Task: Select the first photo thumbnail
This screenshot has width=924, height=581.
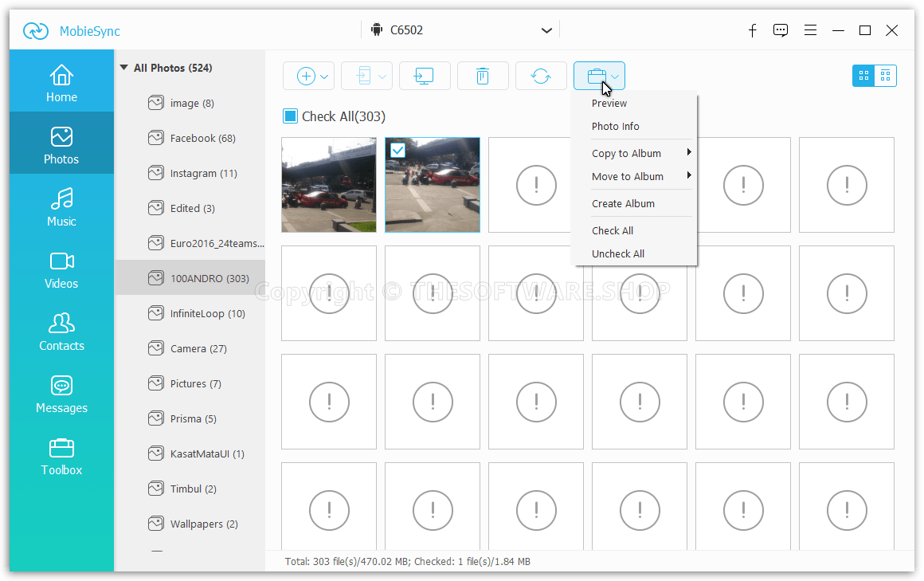Action: (329, 185)
